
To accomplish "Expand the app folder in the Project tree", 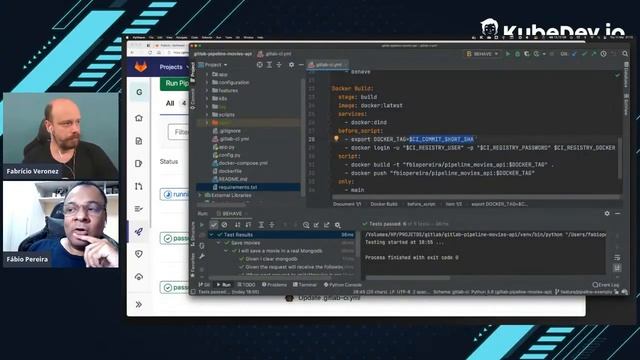I will [207, 74].
